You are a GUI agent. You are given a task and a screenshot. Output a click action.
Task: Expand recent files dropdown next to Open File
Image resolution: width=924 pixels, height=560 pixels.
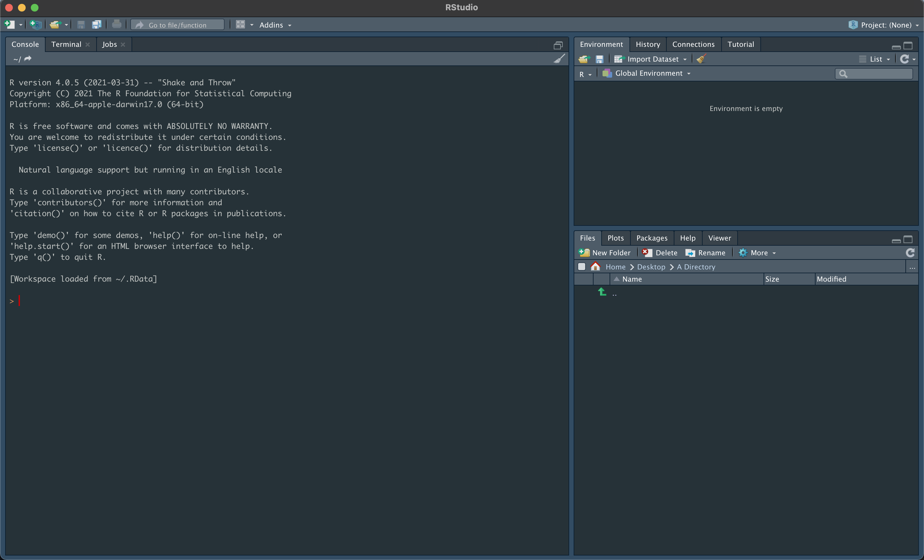[x=66, y=25]
